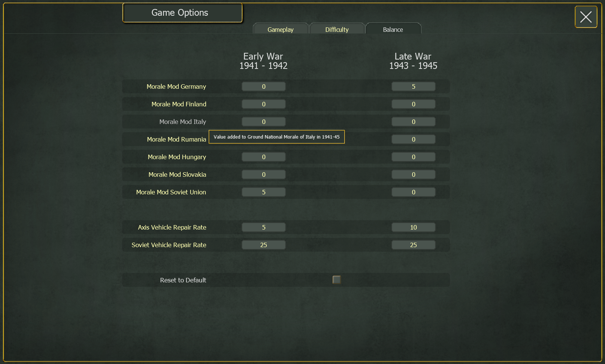605x364 pixels.
Task: Click Germany Early War morale value field
Action: (263, 87)
